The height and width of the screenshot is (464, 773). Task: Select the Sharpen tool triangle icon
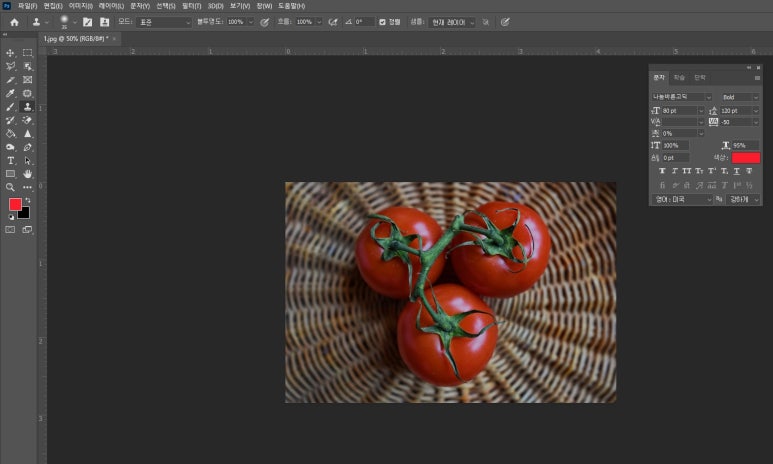(x=28, y=133)
